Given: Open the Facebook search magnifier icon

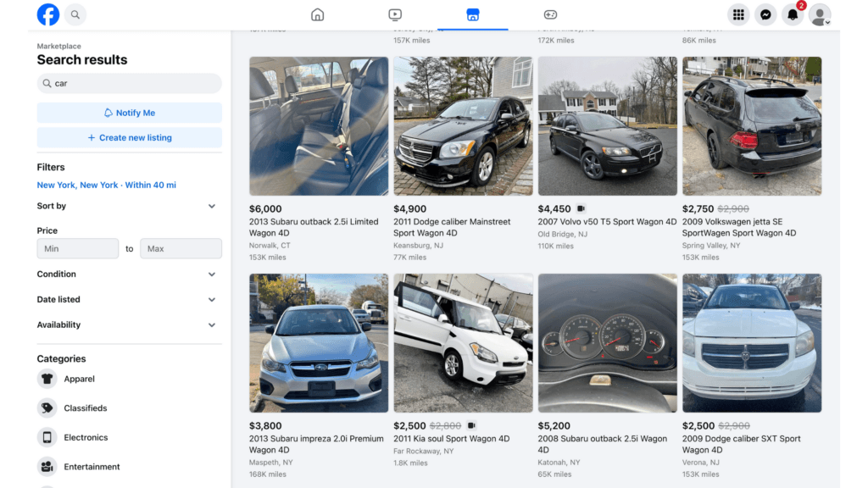Looking at the screenshot, I should (75, 15).
